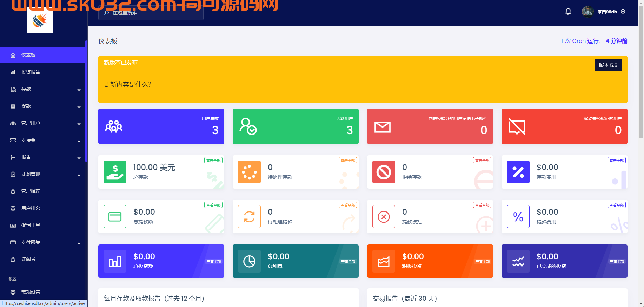
Task: Click the spinner icon on 待处理存款 card
Action: click(250, 172)
